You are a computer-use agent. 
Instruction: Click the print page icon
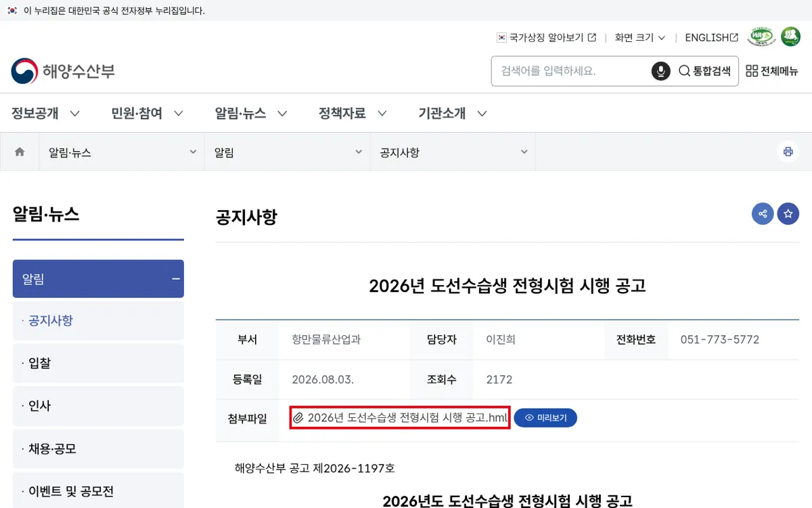pos(788,152)
